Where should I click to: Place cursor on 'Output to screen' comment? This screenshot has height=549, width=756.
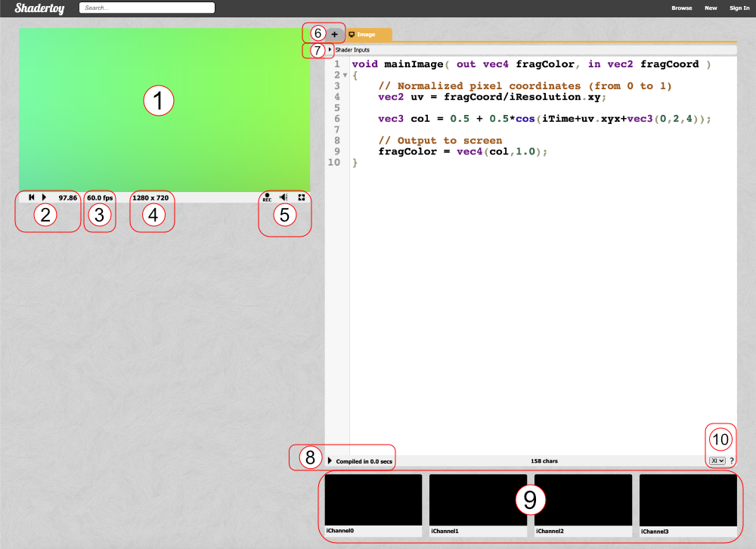(440, 141)
